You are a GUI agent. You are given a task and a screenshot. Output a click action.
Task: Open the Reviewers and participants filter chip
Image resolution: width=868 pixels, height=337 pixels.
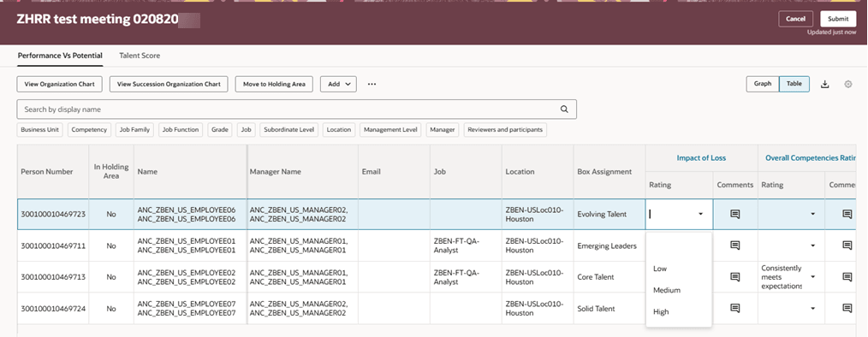(x=505, y=129)
